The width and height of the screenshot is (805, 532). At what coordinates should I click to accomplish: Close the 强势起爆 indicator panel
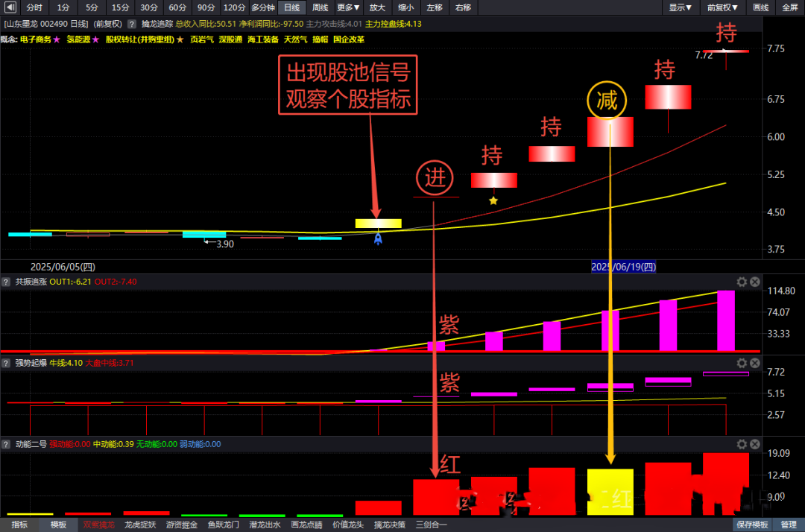754,363
